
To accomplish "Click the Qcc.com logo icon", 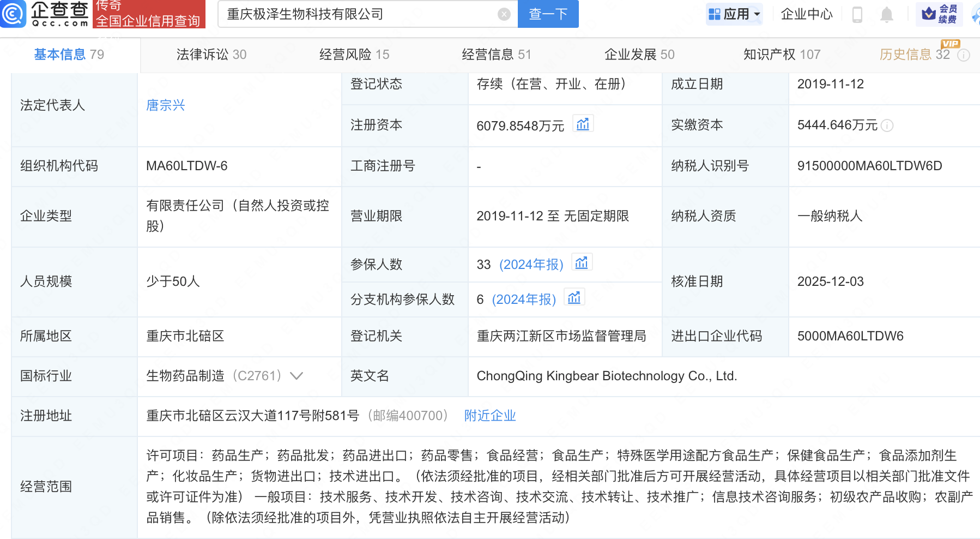I will point(13,14).
